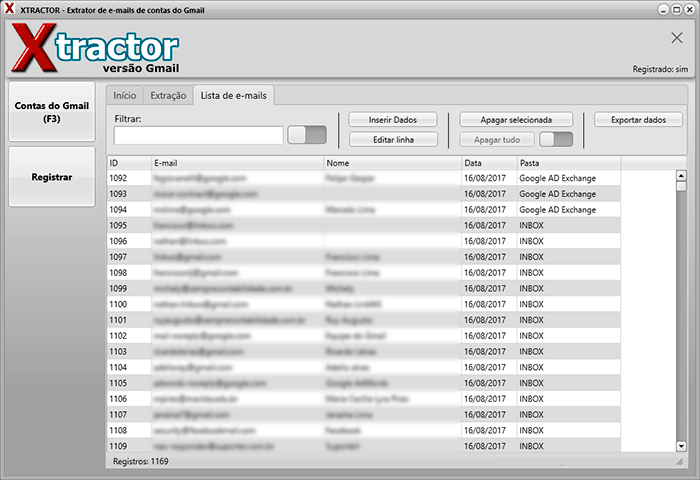This screenshot has width=700, height=480.
Task: Select row with ID 1092
Action: click(363, 178)
